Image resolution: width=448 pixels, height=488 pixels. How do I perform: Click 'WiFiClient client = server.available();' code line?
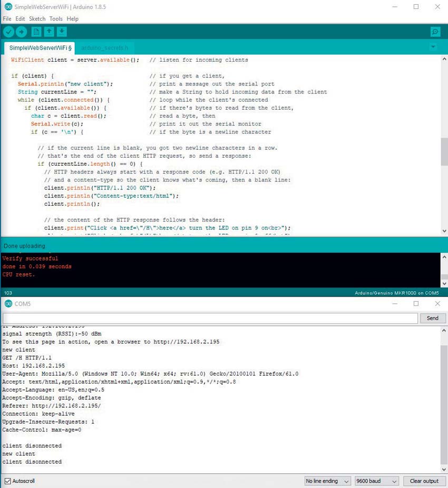point(75,60)
